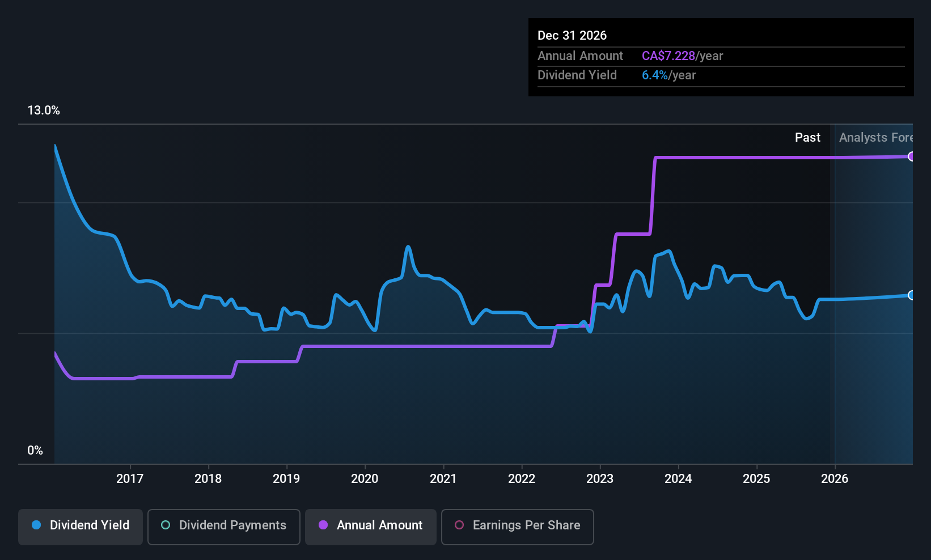The width and height of the screenshot is (931, 560).
Task: Select the purple forecast endpoint marker on the chart
Action: 911,156
